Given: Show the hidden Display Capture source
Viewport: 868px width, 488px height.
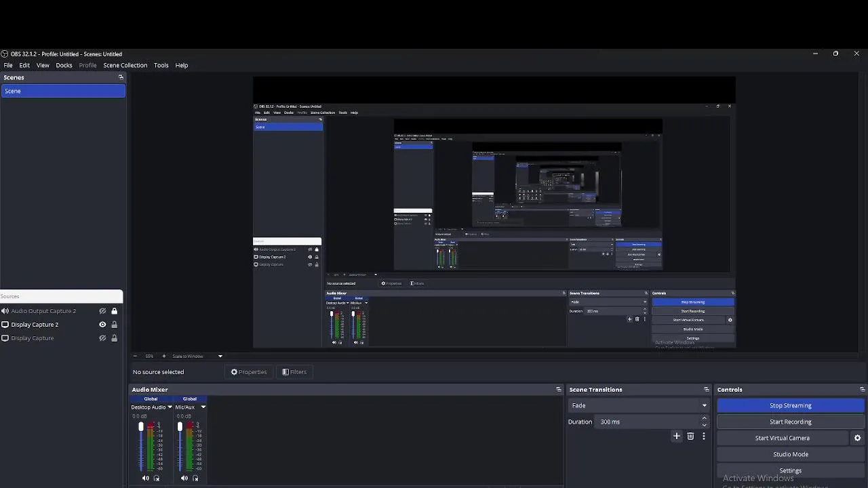Looking at the screenshot, I should [102, 338].
